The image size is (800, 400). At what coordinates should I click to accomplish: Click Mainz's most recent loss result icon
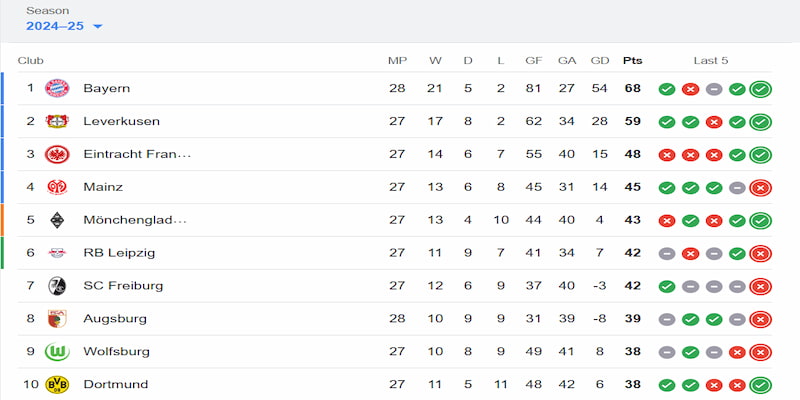coord(760,188)
